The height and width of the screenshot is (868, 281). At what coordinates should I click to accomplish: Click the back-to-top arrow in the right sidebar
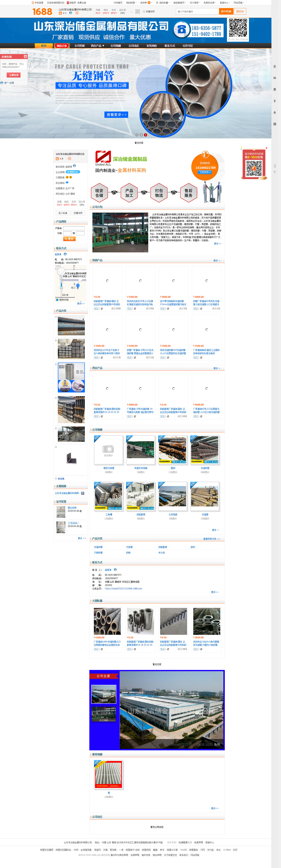coord(275,172)
